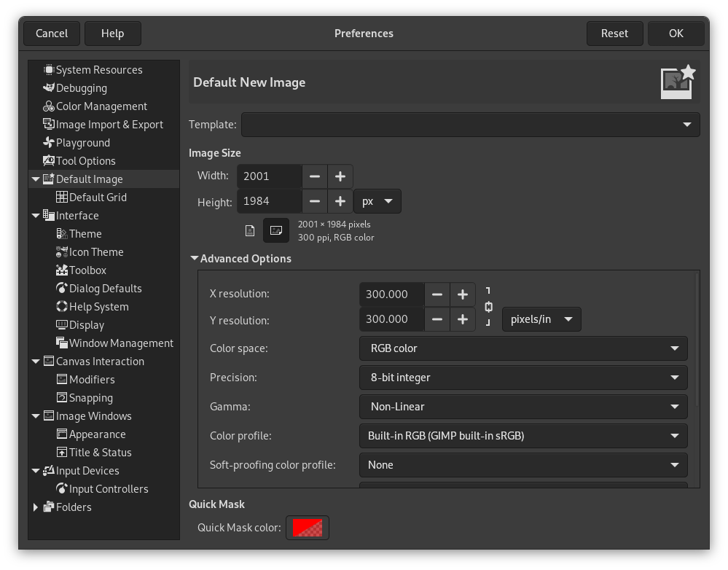728x570 pixels.
Task: Open the Template dropdown
Action: pos(470,125)
